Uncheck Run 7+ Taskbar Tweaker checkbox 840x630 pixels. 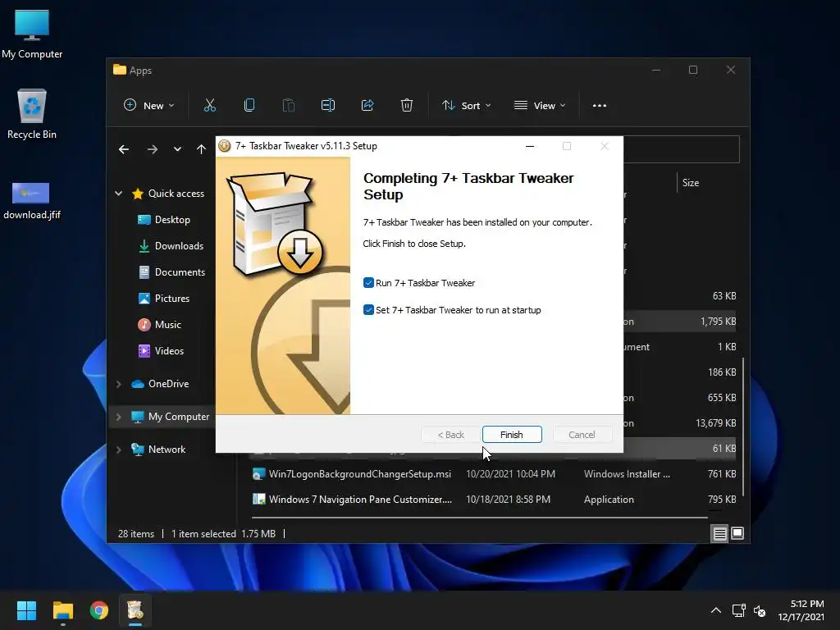point(368,283)
